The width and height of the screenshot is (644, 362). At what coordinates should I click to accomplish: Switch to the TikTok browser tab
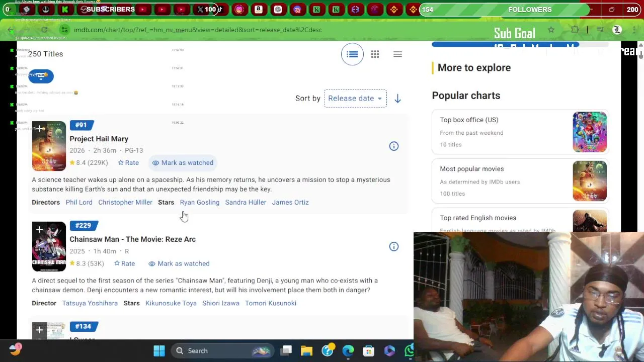click(220, 10)
